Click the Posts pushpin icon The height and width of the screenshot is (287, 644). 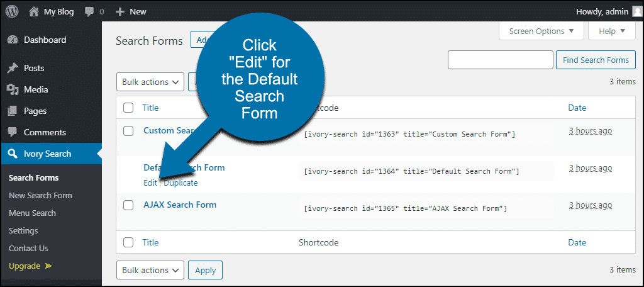point(13,68)
